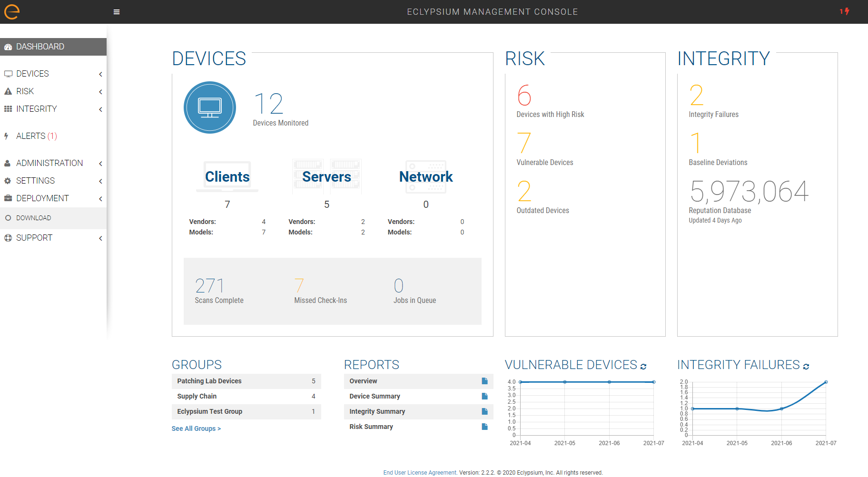Viewport: 868px width, 477px height.
Task: Expand the DEVICES sidebar chevron
Action: [100, 74]
